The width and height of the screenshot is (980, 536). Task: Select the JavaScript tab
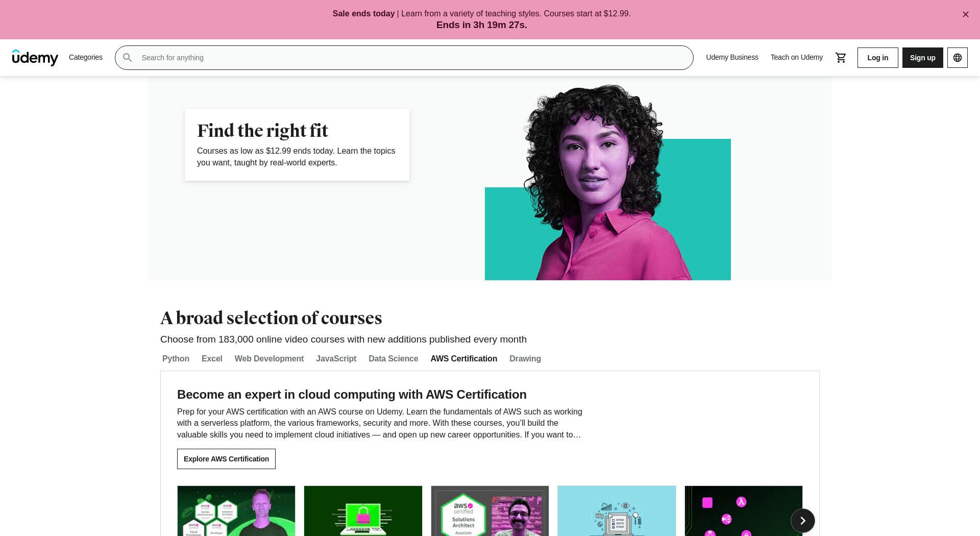coord(336,359)
